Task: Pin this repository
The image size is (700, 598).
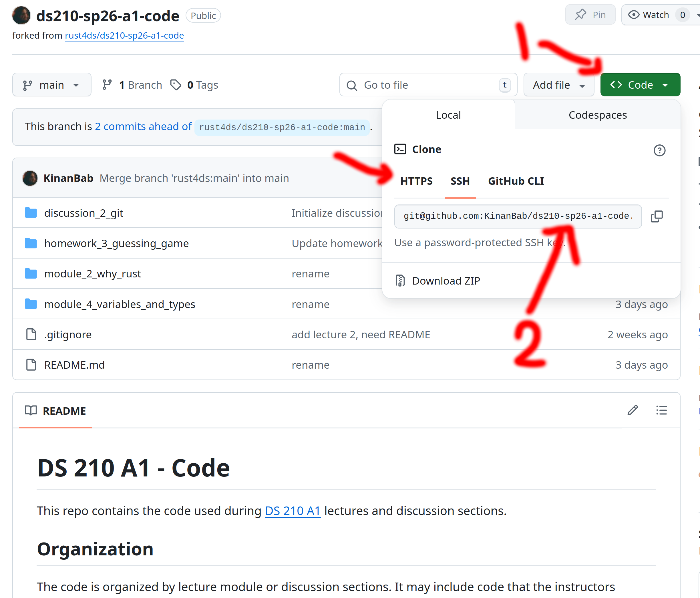Action: (x=590, y=15)
